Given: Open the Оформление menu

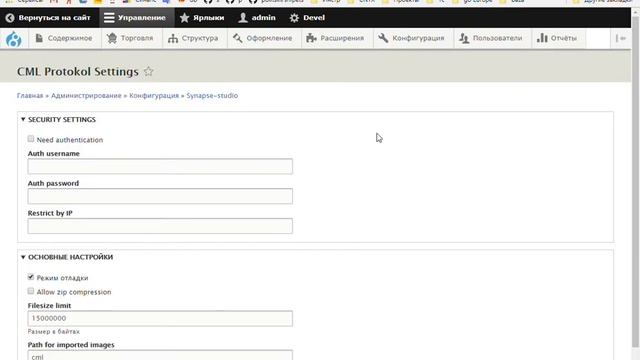Looking at the screenshot, I should point(263,38).
